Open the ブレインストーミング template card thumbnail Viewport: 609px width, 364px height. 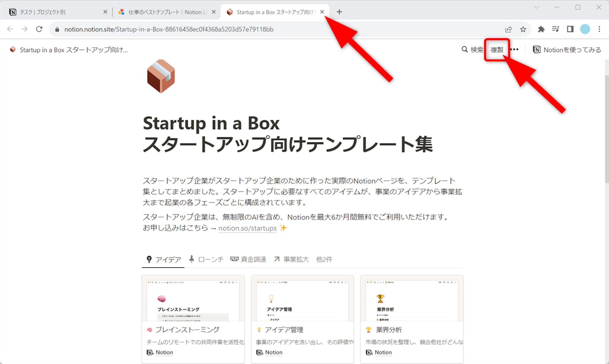(x=193, y=300)
